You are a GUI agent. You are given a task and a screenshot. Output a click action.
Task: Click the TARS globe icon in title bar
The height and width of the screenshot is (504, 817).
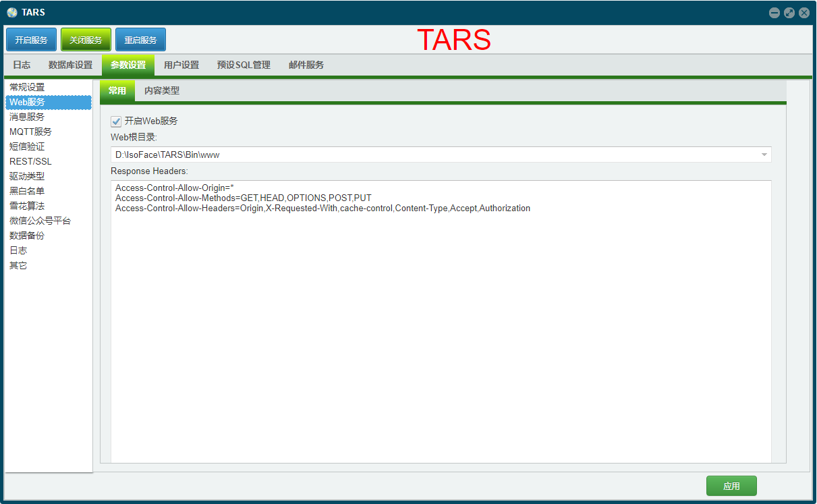click(11, 12)
